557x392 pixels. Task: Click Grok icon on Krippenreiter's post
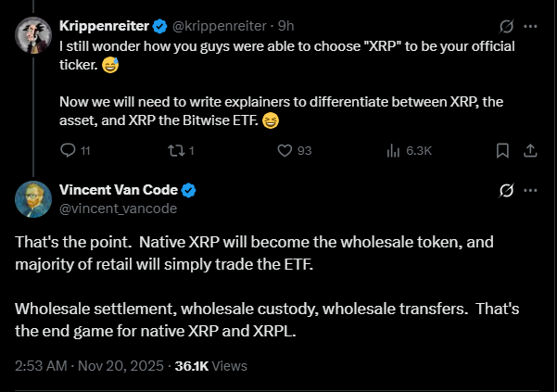point(503,25)
